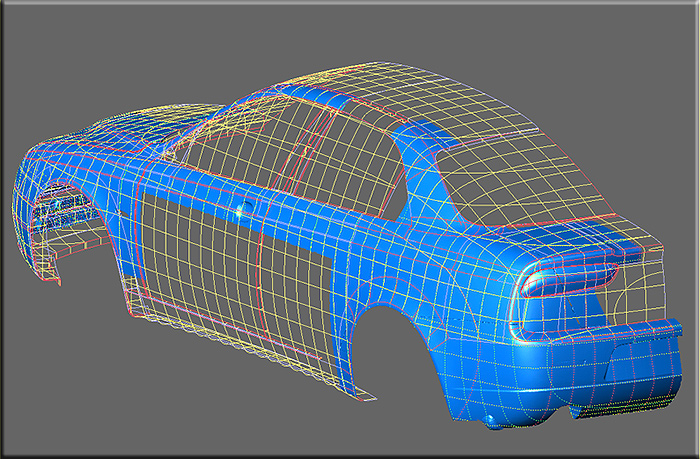
Task: Pick the rear window wireframe patch
Action: pyautogui.click(x=522, y=179)
